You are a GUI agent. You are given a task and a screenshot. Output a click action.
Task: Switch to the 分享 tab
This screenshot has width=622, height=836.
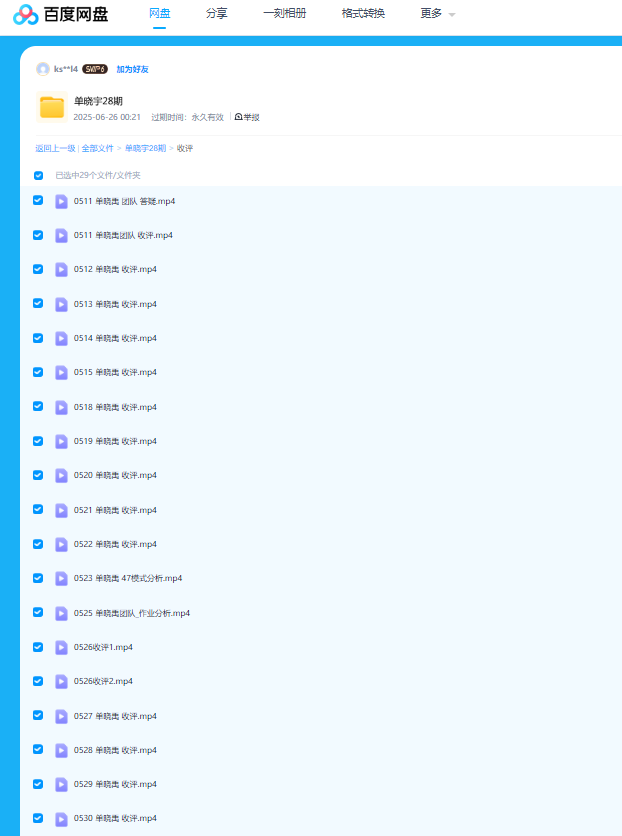216,14
